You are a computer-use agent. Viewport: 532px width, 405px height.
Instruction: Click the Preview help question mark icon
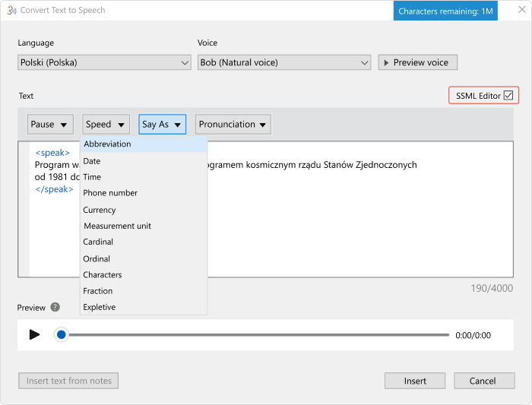55,307
